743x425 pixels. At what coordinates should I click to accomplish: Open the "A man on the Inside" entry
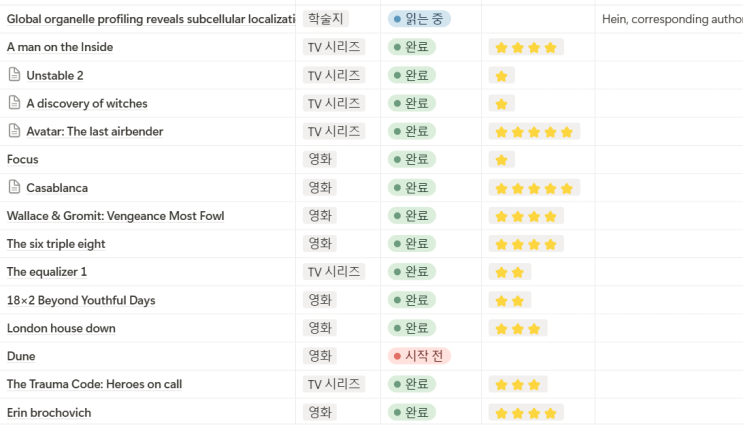pos(60,47)
